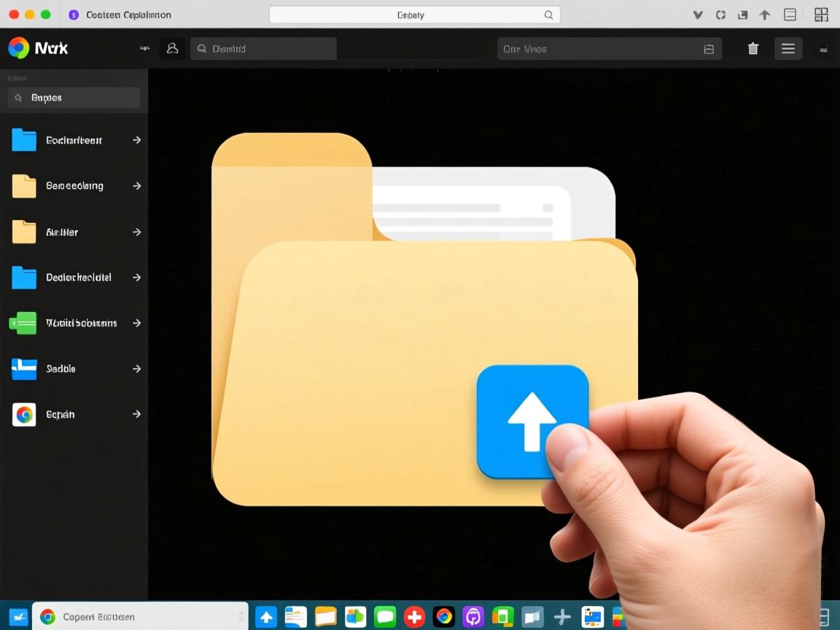Click the upward arrow icon in title bar
The height and width of the screenshot is (630, 840).
pyautogui.click(x=765, y=15)
